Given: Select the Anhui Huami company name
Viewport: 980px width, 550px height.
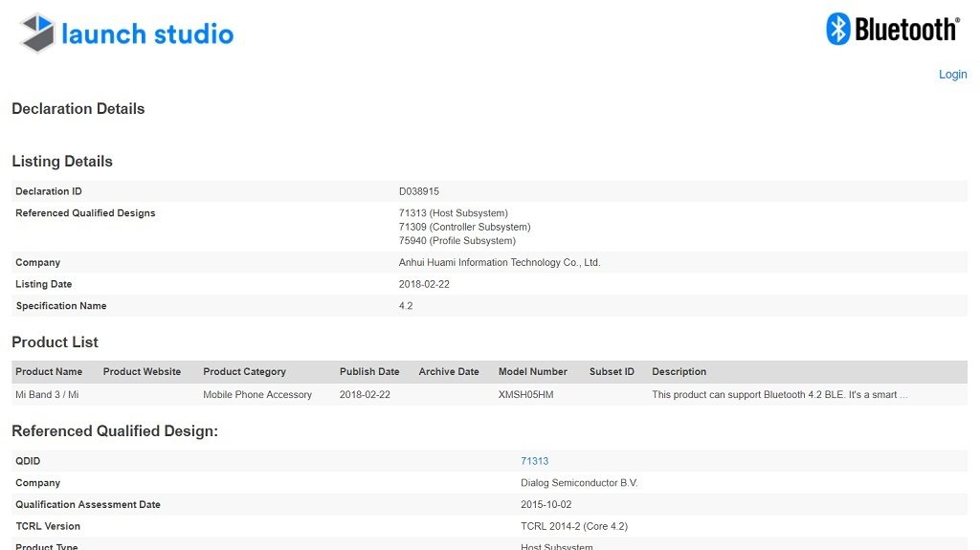Looking at the screenshot, I should point(500,262).
